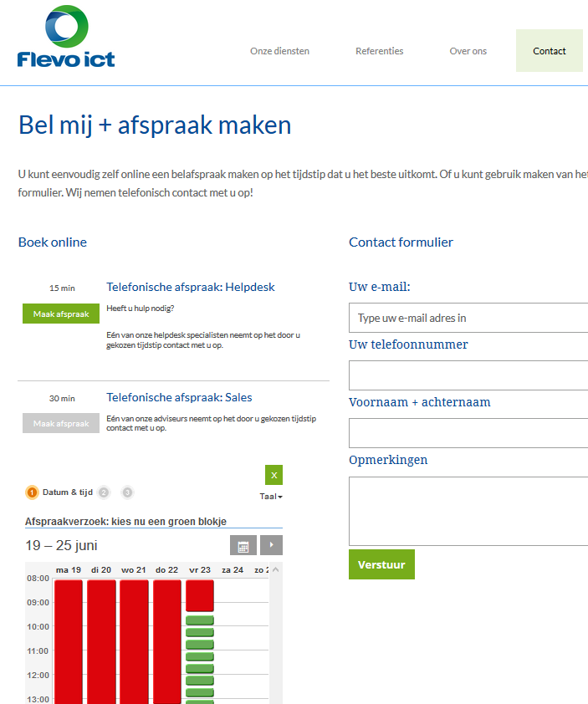Click into Opmerkingen text area

pyautogui.click(x=468, y=511)
